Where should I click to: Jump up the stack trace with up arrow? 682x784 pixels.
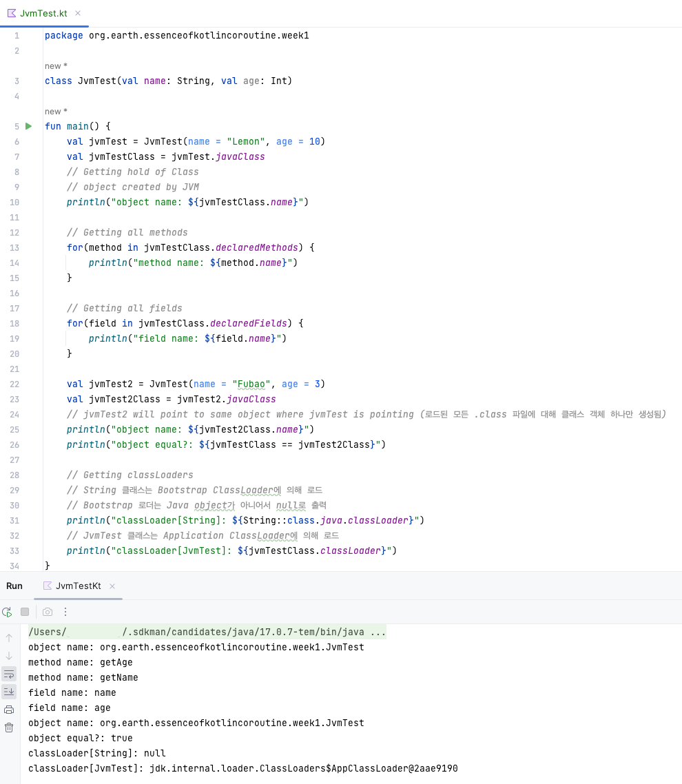(x=9, y=638)
